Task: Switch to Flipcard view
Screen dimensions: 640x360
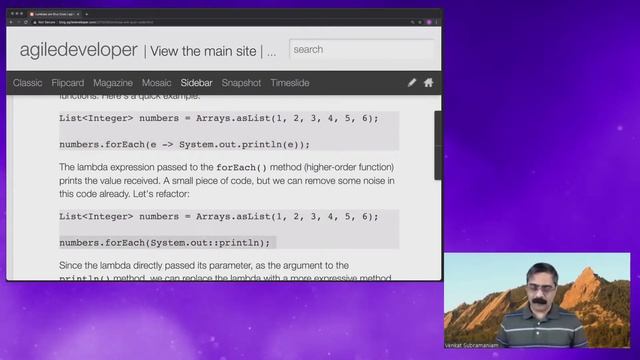Action: 67,83
